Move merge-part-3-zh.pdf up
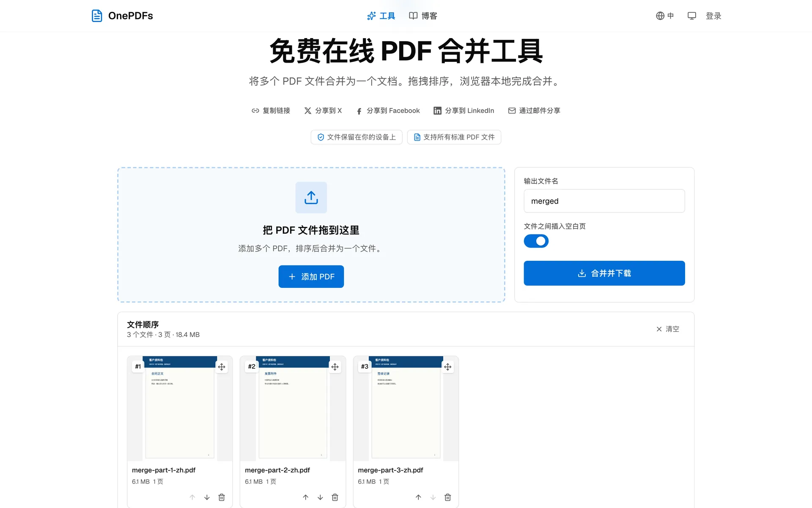This screenshot has height=508, width=812. pos(418,497)
